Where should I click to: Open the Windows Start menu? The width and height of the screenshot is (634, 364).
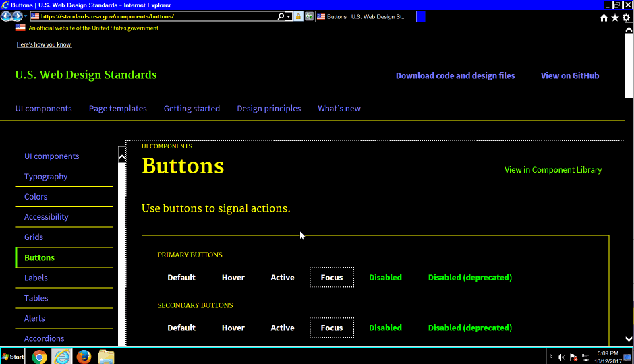tap(13, 357)
